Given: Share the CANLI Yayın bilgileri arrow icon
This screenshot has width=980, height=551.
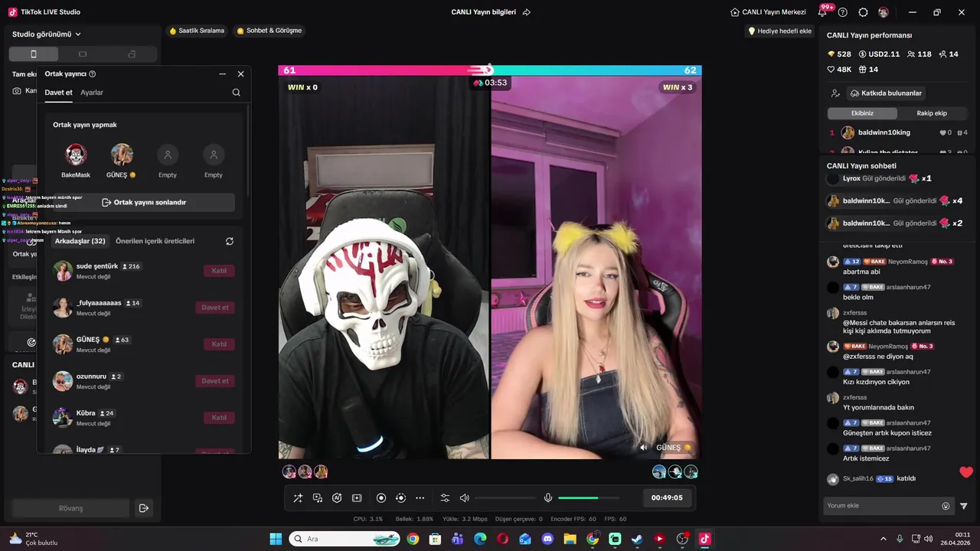Looking at the screenshot, I should [x=526, y=12].
